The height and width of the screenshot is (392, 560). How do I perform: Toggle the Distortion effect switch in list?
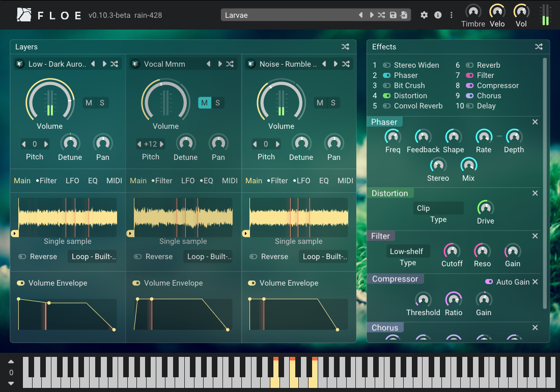click(x=386, y=96)
